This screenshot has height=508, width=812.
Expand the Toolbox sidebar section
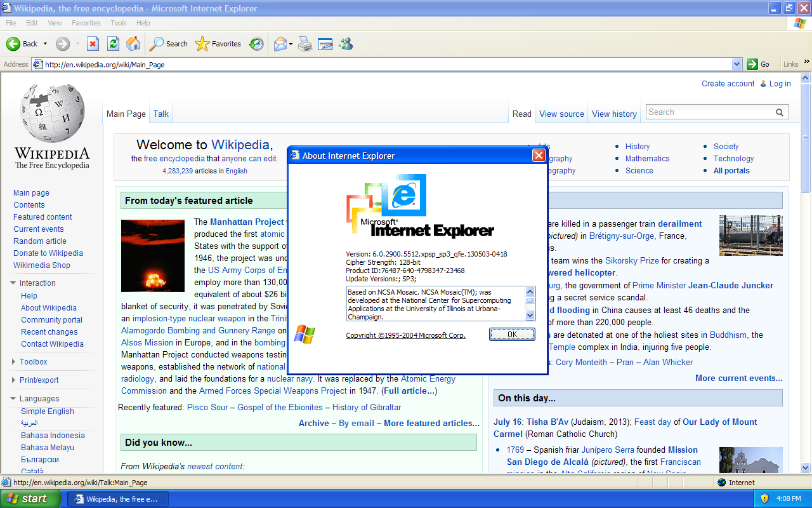[13, 362]
